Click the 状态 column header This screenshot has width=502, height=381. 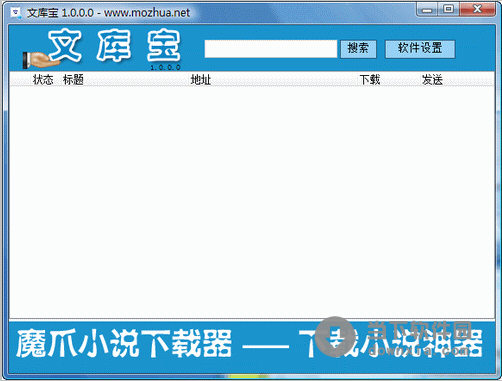click(x=43, y=80)
